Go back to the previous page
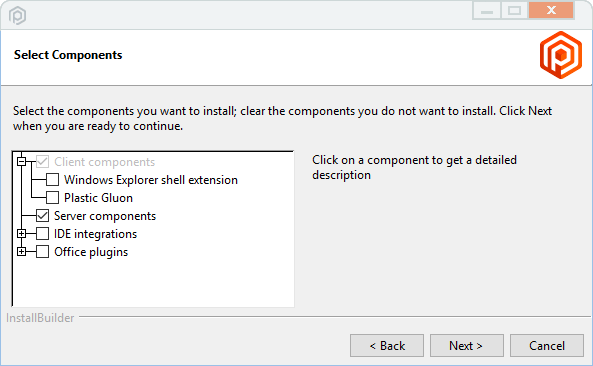This screenshot has height=366, width=593. [387, 346]
